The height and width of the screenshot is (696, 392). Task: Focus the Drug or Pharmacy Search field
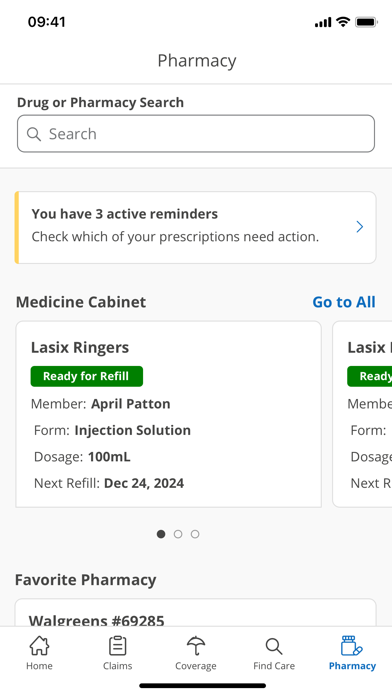point(196,134)
